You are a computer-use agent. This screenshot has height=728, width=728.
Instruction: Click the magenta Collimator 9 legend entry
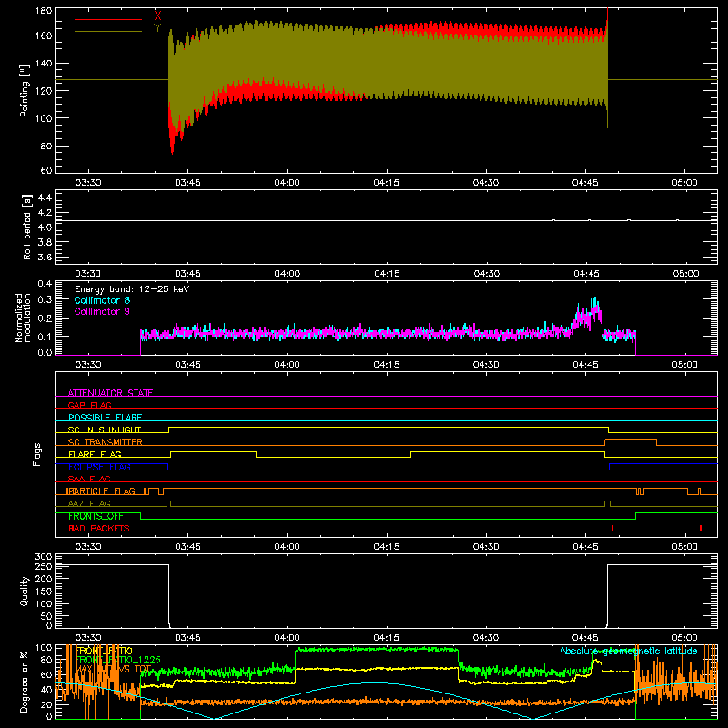102,311
